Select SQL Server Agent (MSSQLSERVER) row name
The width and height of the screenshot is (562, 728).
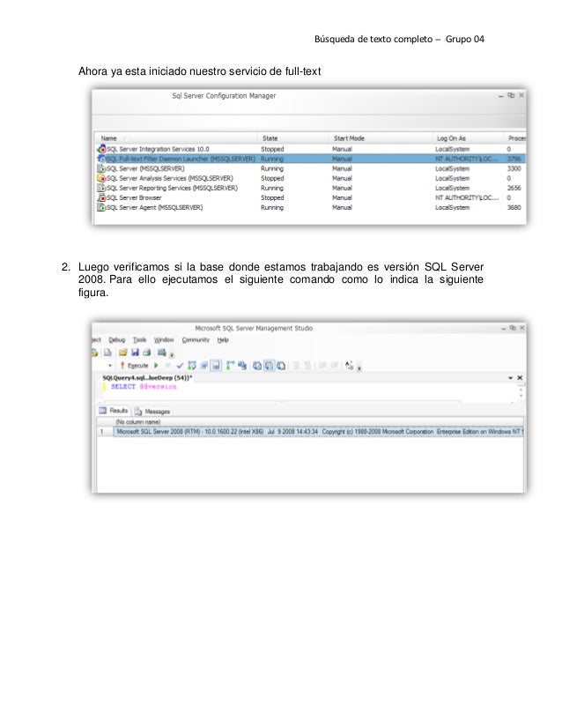click(x=154, y=207)
